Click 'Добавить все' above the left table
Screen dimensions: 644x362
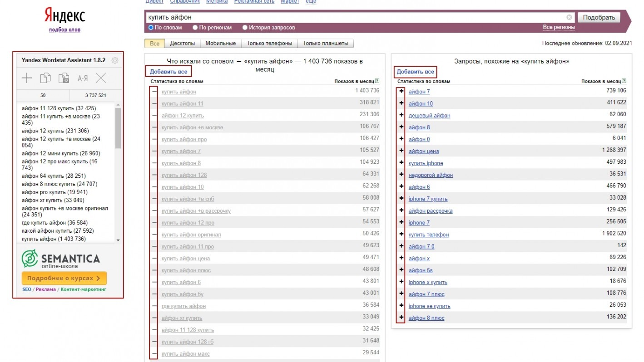click(168, 72)
